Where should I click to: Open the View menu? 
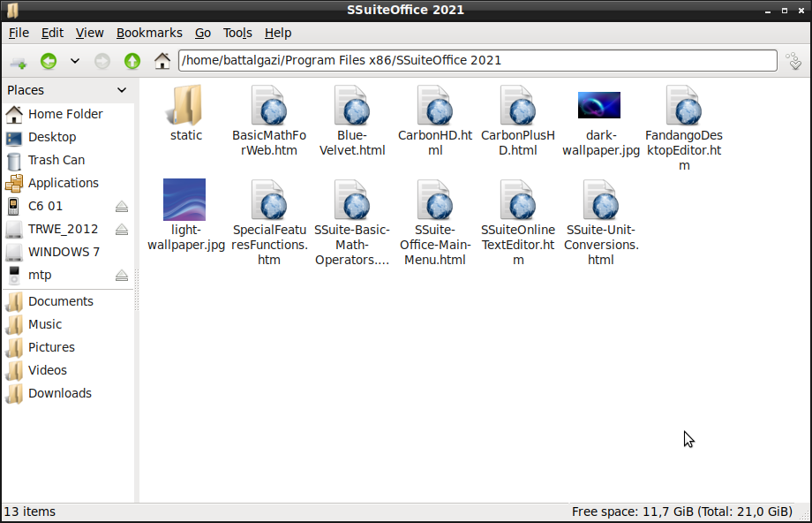[x=90, y=33]
